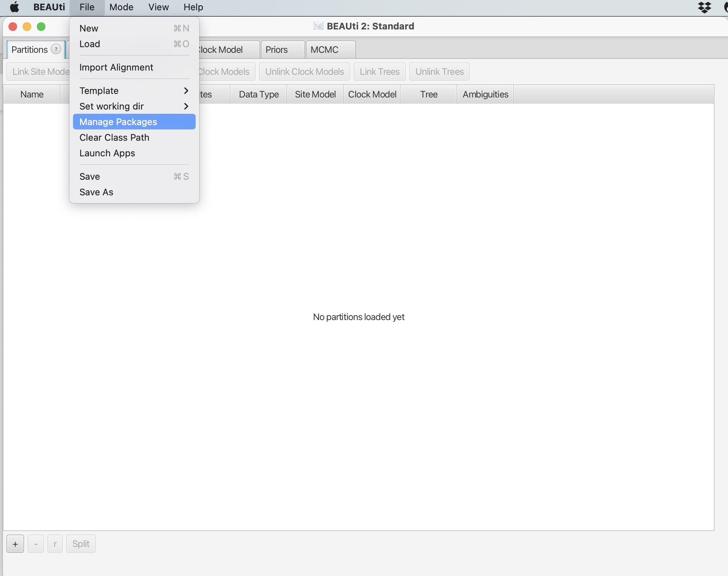Click the Unlink Trees button
Image resolution: width=728 pixels, height=576 pixels.
point(439,72)
